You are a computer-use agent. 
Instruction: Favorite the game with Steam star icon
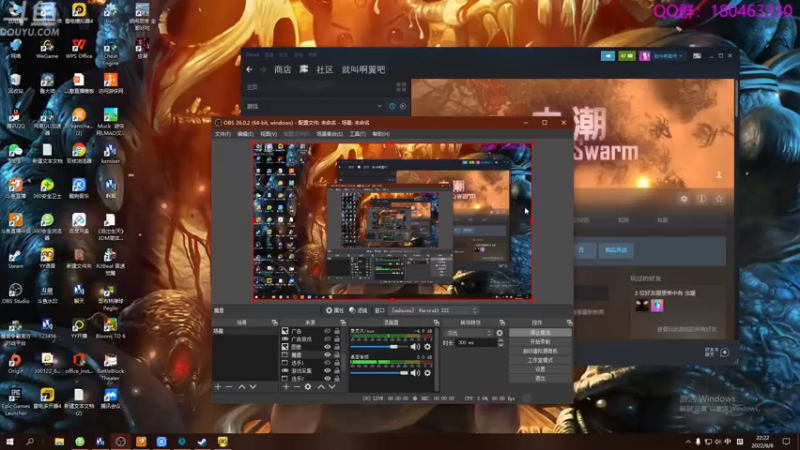coord(719,199)
